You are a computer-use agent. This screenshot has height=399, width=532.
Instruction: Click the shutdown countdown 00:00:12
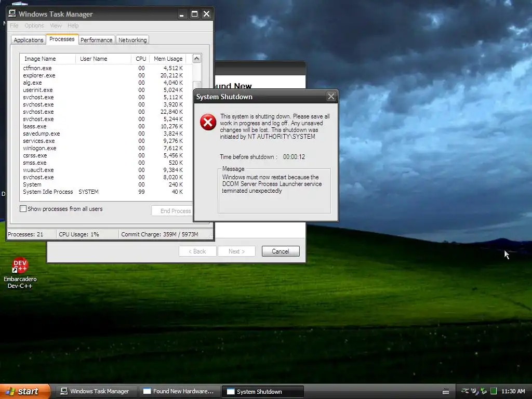(294, 157)
